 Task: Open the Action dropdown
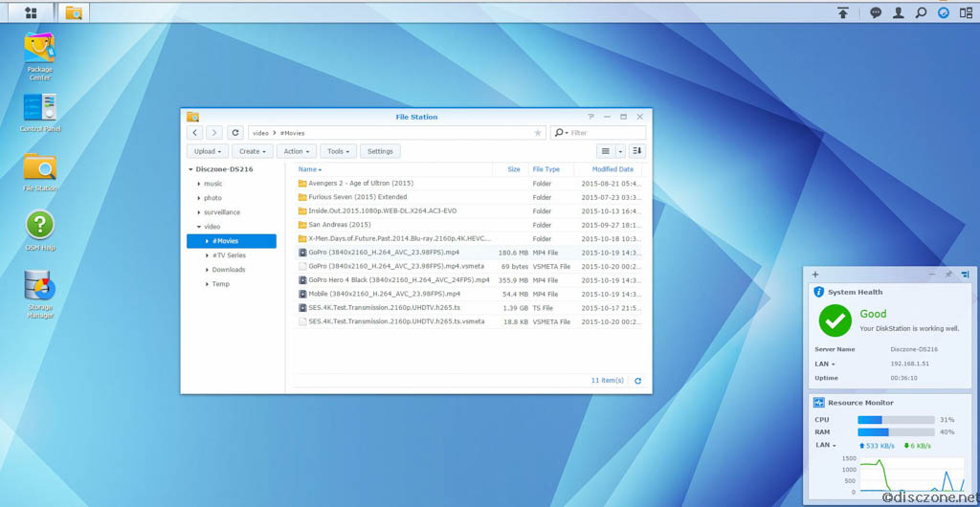point(297,151)
